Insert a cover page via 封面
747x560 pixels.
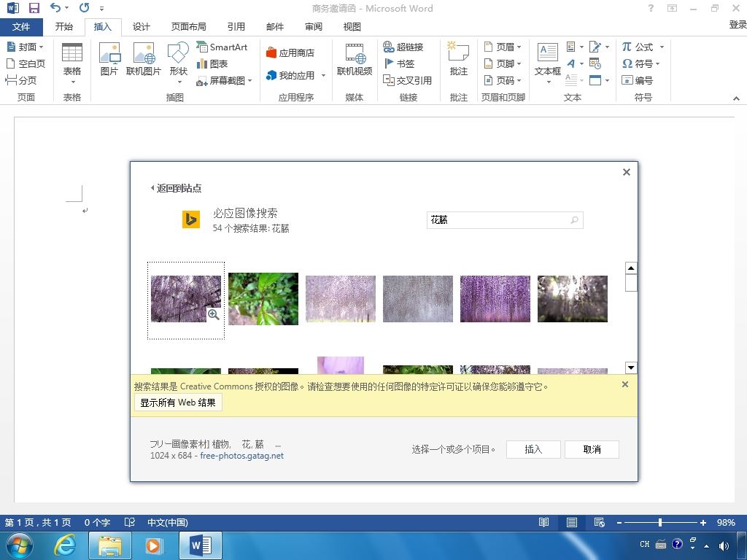(x=25, y=47)
